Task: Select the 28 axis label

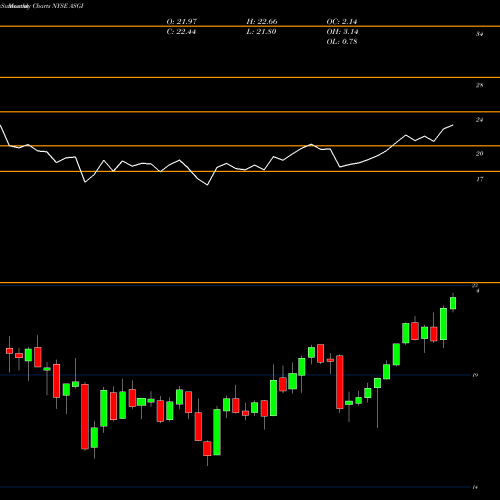Action: point(479,85)
